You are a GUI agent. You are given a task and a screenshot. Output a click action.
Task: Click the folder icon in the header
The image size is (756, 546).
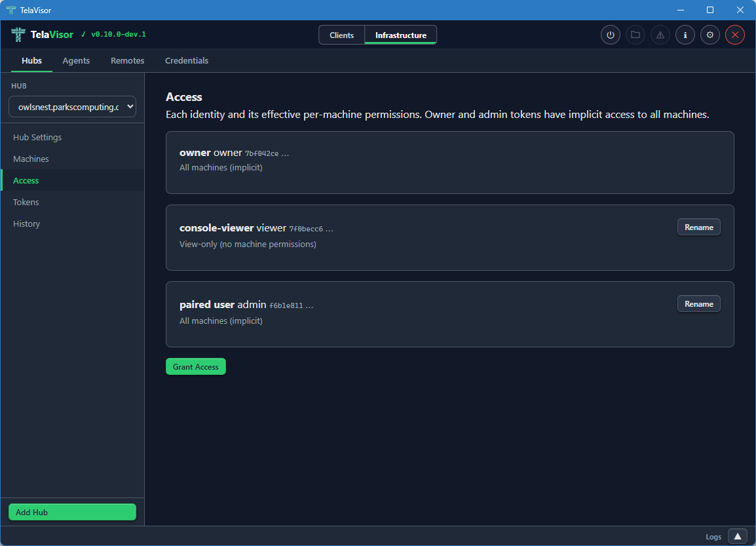coord(635,35)
